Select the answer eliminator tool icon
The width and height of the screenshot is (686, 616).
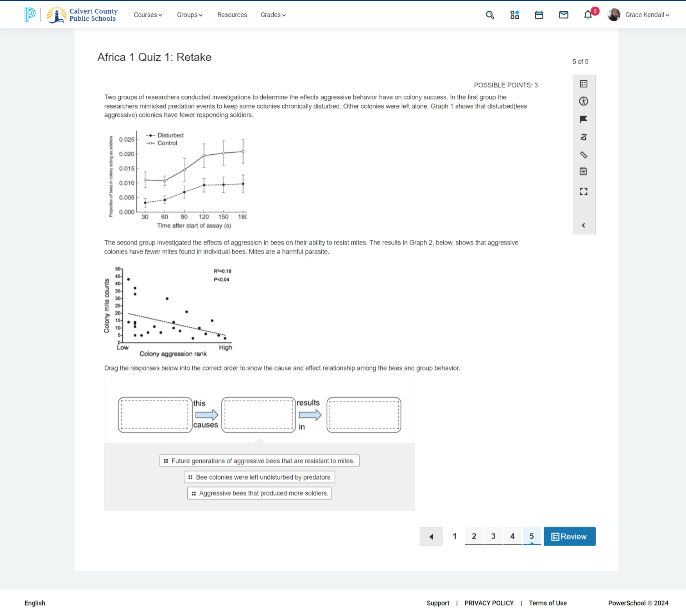[584, 137]
